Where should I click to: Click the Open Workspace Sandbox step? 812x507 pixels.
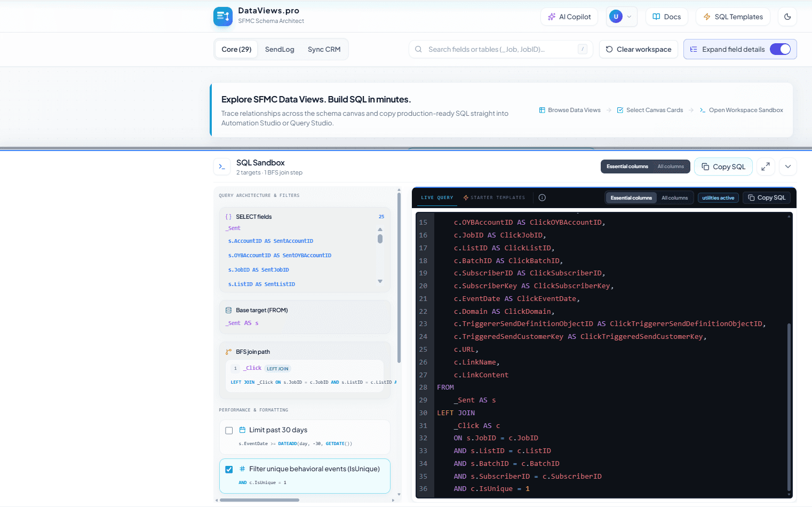[742, 110]
